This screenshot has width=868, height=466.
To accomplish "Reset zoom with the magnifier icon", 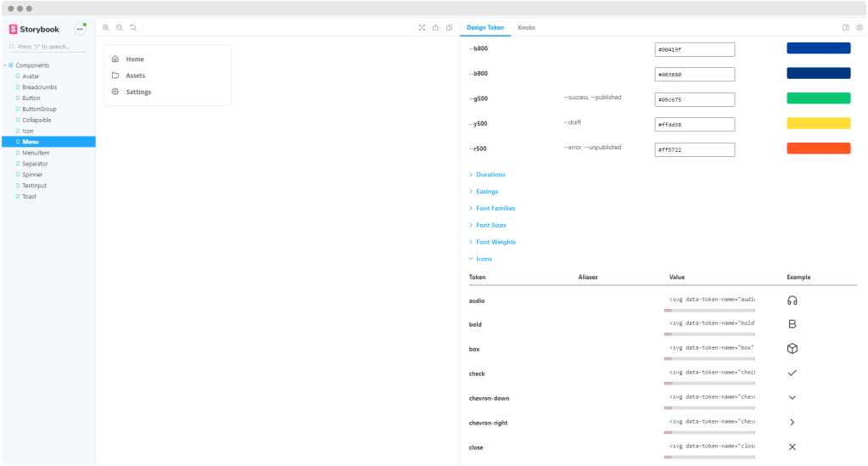I will (x=133, y=28).
